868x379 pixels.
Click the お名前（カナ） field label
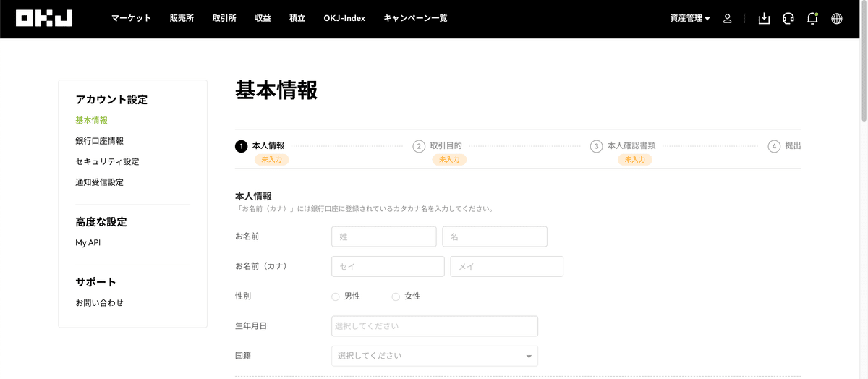pyautogui.click(x=261, y=266)
